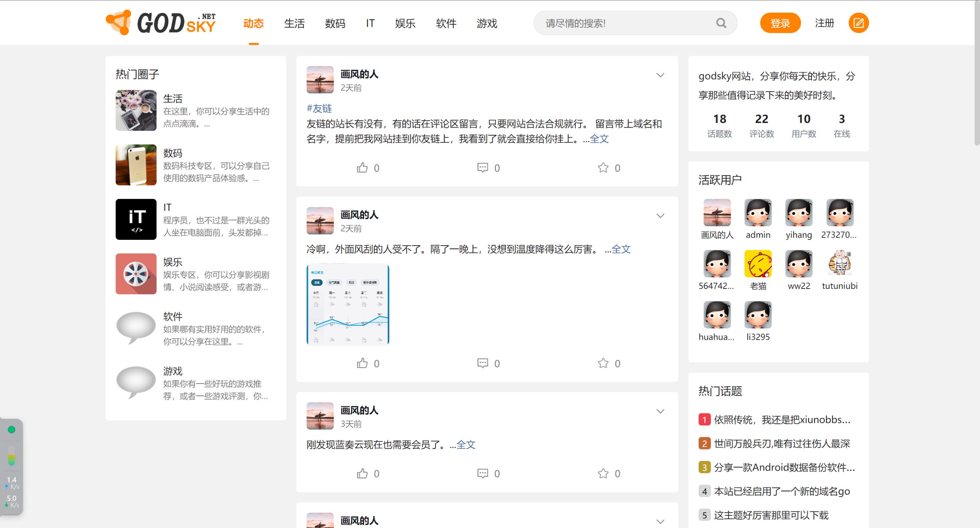Switch to the 动态 tab
980x528 pixels.
(253, 23)
